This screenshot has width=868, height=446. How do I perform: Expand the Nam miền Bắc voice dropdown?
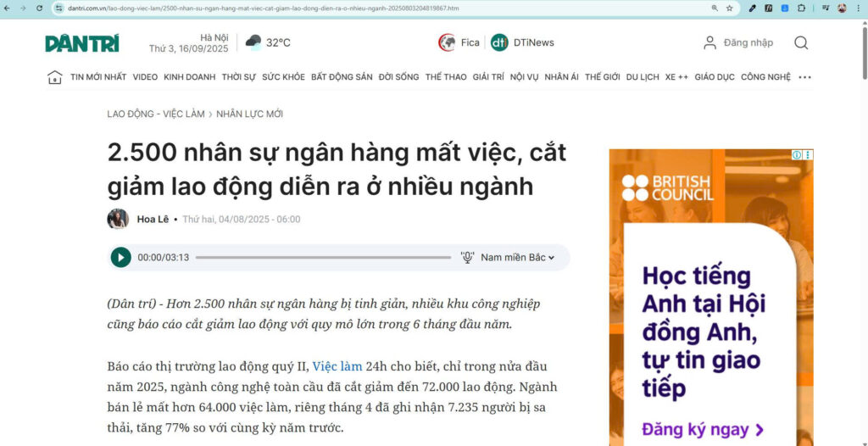coord(517,257)
